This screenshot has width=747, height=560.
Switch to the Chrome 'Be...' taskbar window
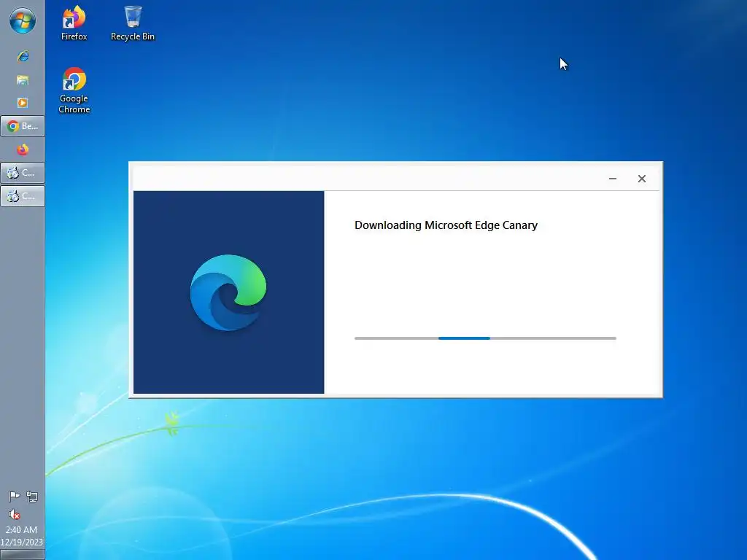23,126
